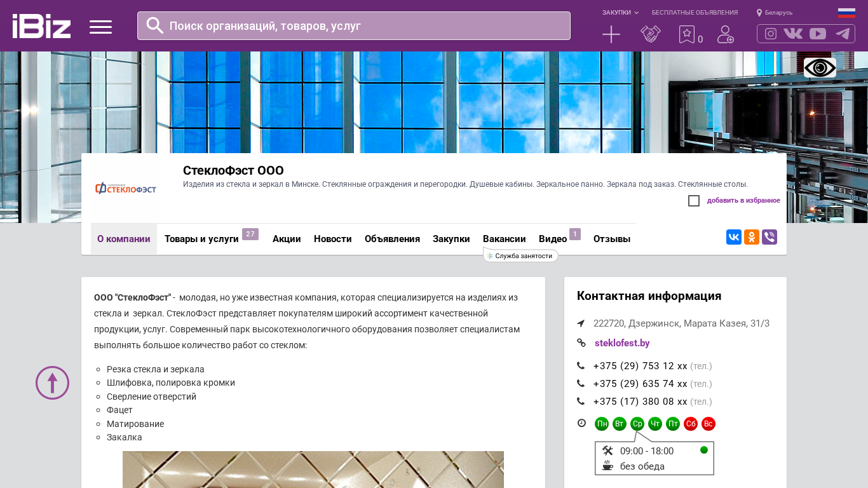868x488 pixels.
Task: Open iBiz Telegram channel
Action: tap(843, 34)
